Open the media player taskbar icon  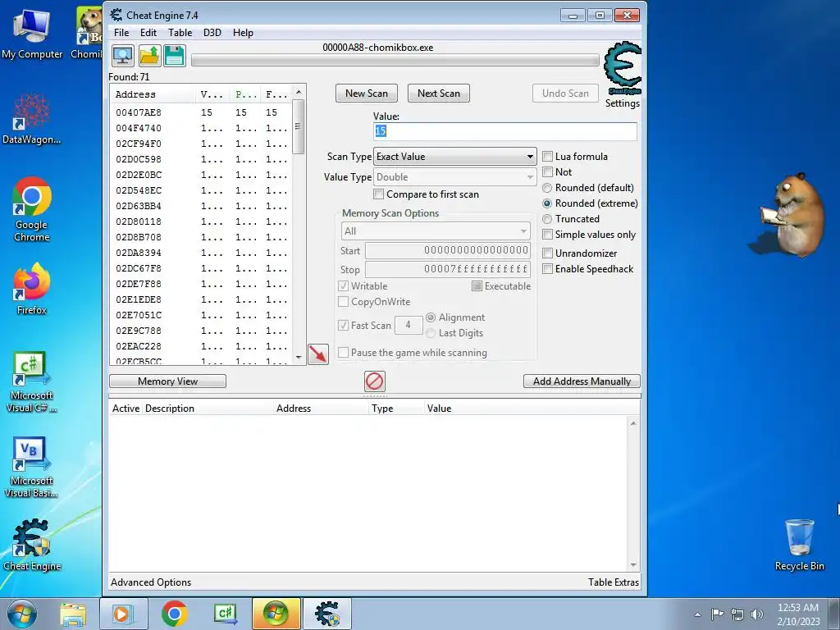124,614
